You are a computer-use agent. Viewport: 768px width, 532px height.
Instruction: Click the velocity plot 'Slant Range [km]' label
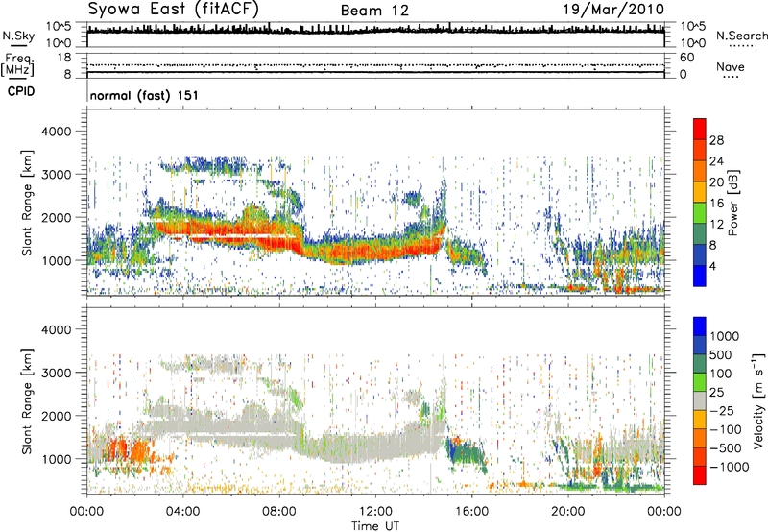coord(27,401)
